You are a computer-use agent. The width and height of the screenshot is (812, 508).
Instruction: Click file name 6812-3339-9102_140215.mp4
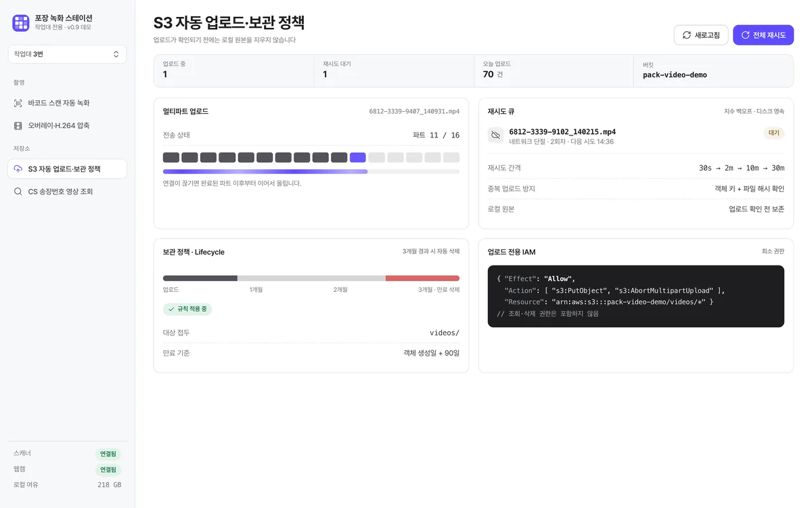562,131
